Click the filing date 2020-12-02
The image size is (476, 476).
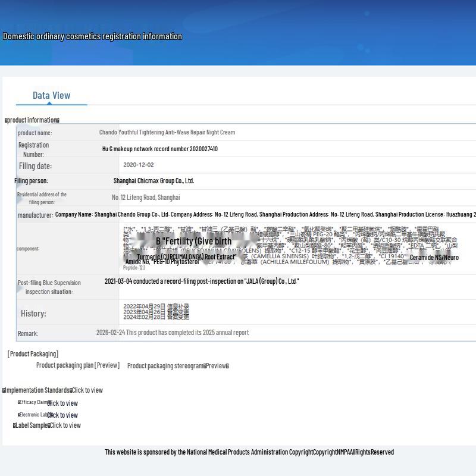(139, 165)
